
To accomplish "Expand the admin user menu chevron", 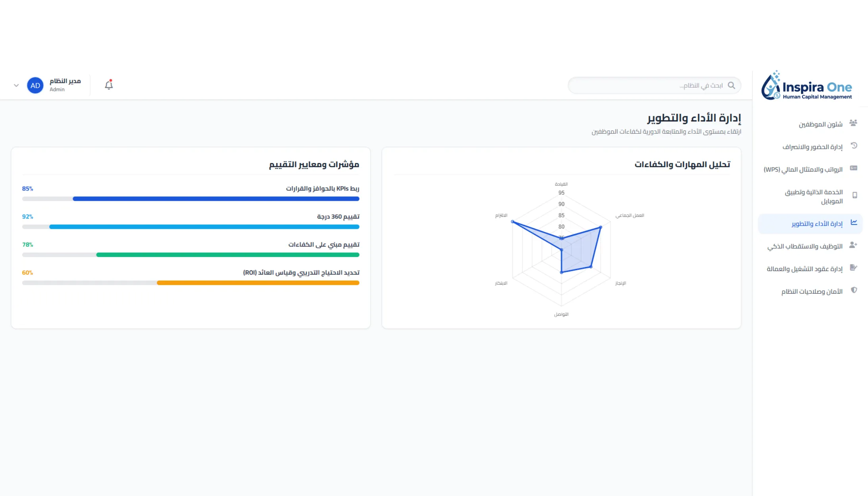I will click(x=16, y=85).
